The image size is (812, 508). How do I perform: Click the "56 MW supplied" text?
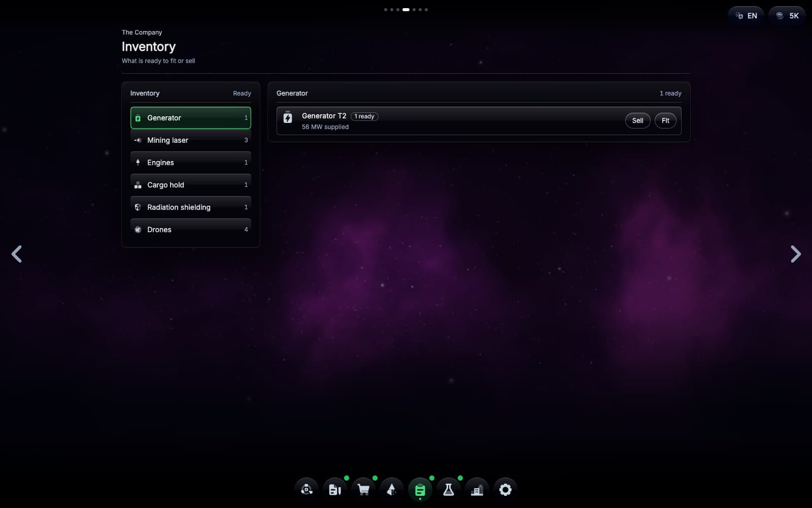point(325,127)
